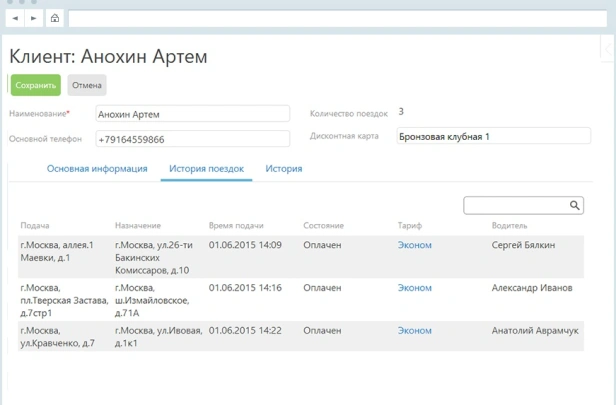Click into the Основной телефон field
616x405 pixels.
click(x=192, y=139)
